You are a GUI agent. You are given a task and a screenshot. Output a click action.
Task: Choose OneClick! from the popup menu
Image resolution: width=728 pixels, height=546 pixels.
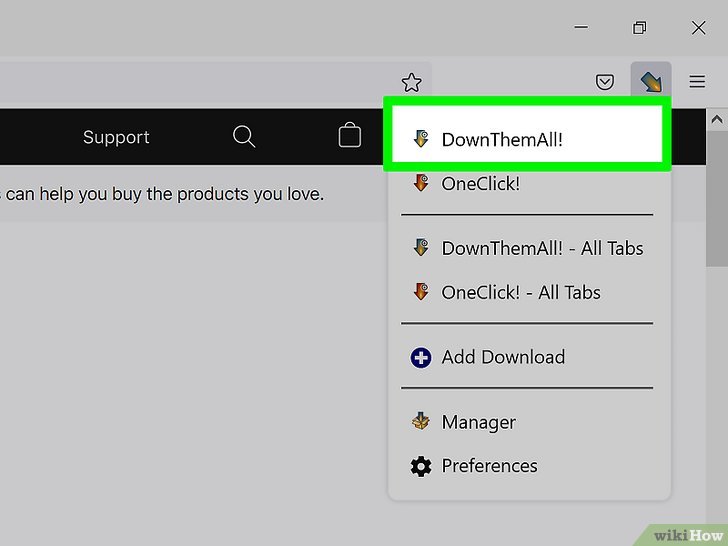(480, 184)
